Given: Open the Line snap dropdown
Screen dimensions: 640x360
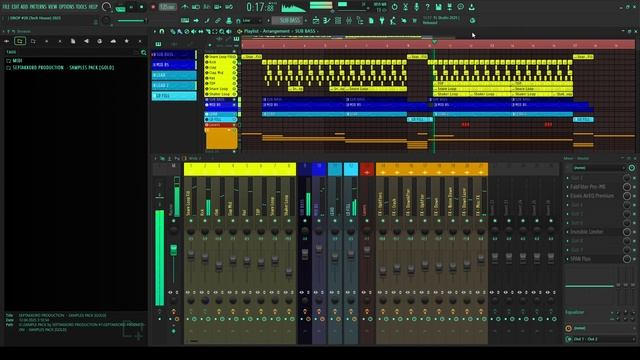Looking at the screenshot, I should [252, 20].
